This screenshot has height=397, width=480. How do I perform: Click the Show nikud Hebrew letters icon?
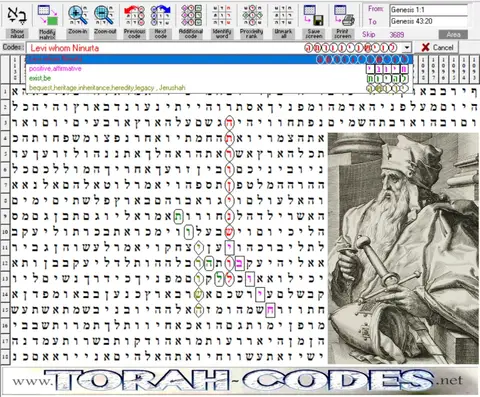17,15
